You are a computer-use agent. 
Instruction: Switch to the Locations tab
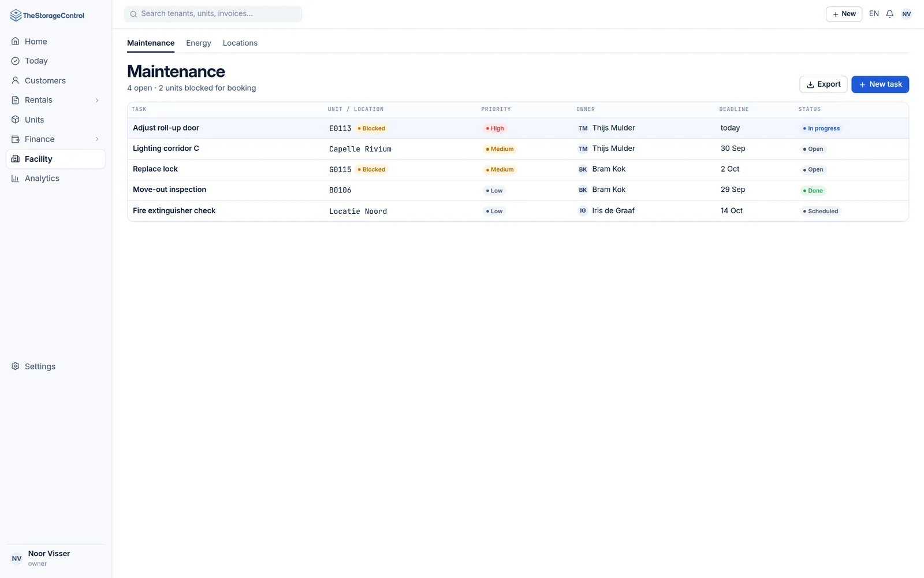(240, 43)
